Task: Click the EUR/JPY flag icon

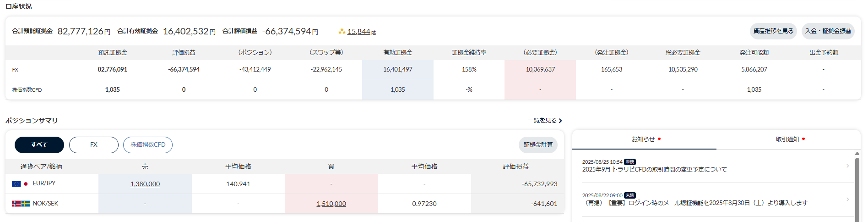Action: point(20,183)
